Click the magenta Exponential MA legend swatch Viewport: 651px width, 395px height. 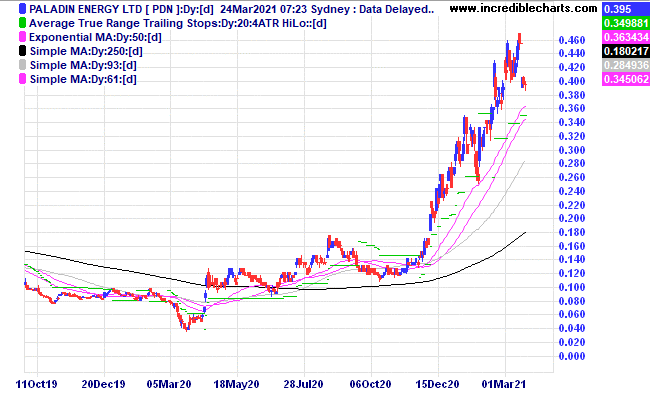coord(22,37)
